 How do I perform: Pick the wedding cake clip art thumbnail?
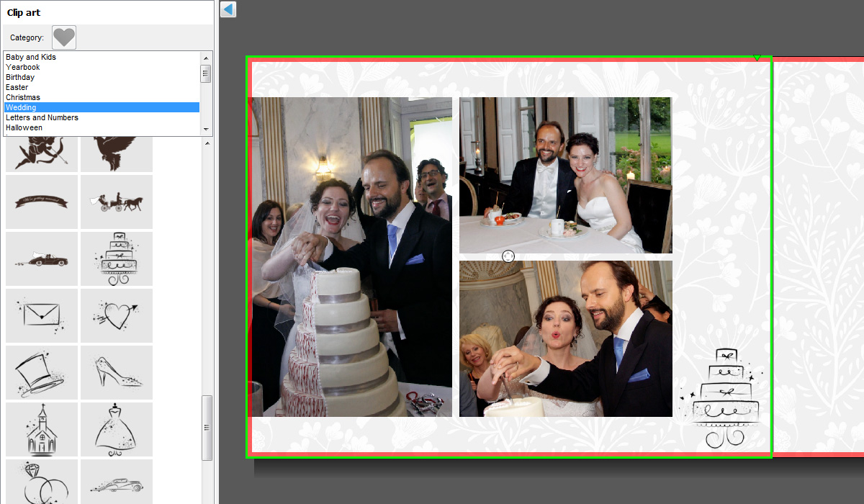(x=116, y=259)
